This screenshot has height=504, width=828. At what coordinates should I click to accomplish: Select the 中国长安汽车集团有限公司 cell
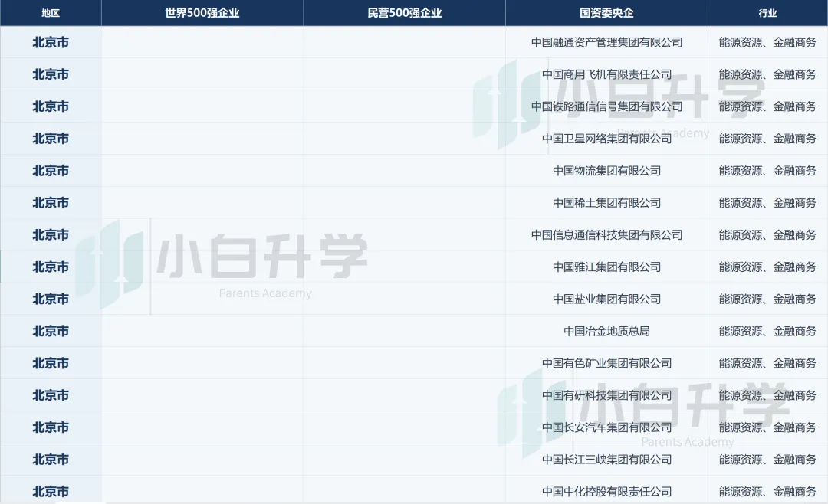tap(606, 427)
